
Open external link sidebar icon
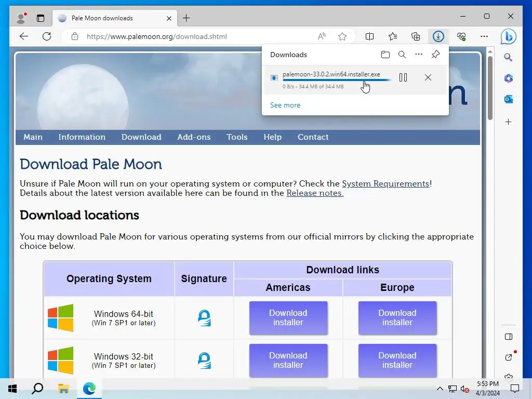pyautogui.click(x=508, y=357)
